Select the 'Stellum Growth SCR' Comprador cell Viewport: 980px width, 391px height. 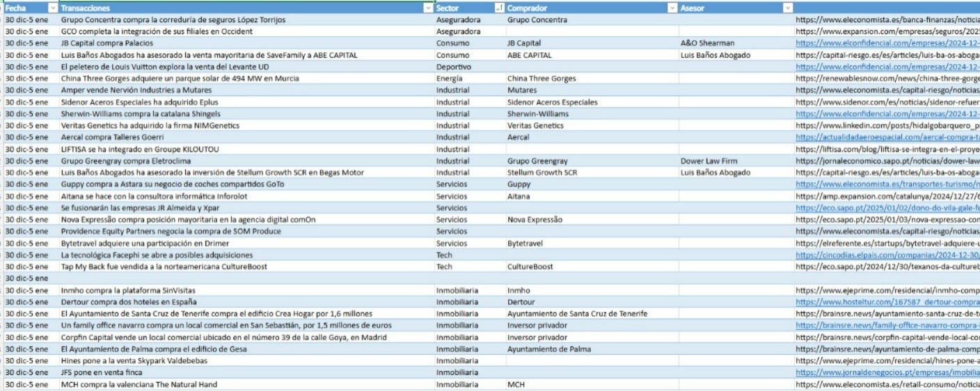pyautogui.click(x=592, y=173)
